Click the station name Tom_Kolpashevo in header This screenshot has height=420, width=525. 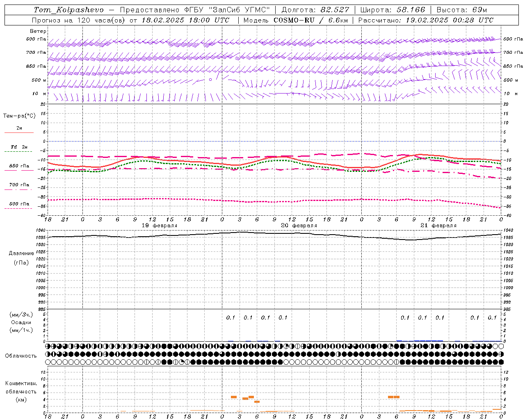coord(68,10)
